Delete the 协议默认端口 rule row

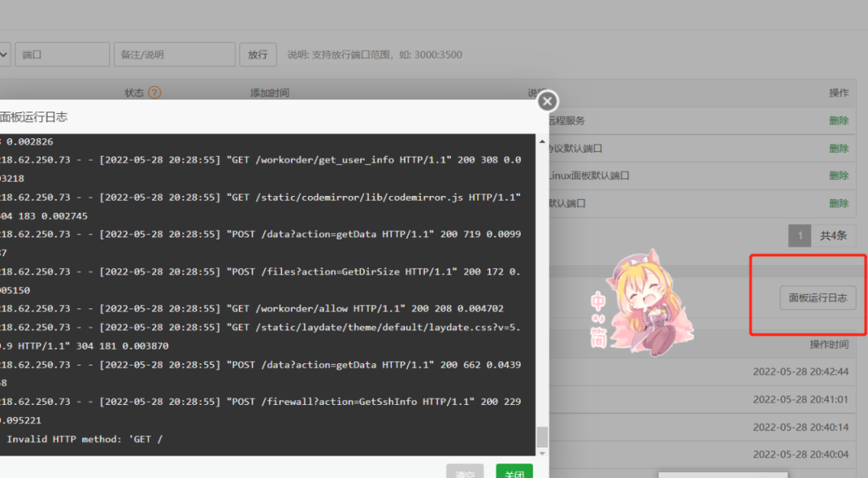pyautogui.click(x=838, y=149)
